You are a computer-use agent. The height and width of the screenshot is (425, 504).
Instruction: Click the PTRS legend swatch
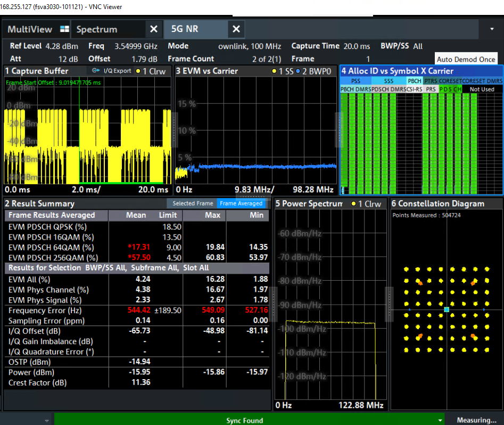(x=431, y=81)
